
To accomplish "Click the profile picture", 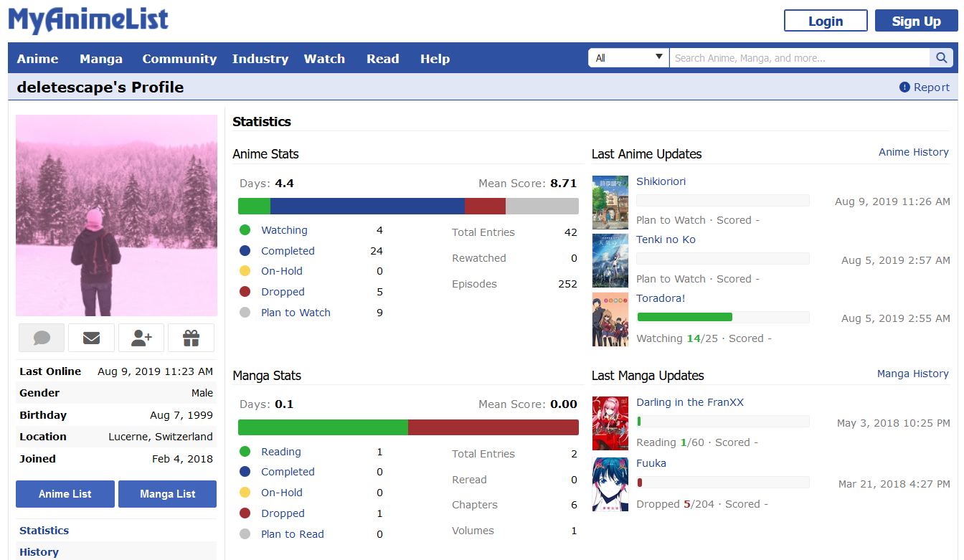I will [116, 215].
